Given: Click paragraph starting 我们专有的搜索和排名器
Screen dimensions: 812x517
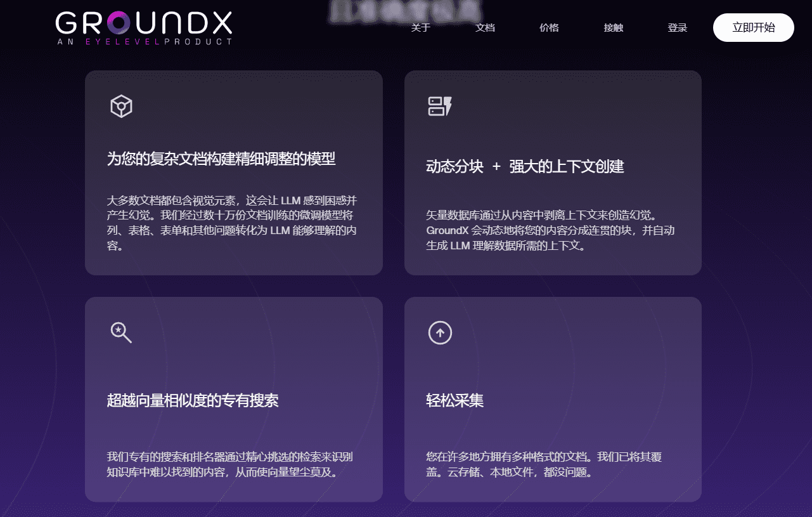Looking at the screenshot, I should click(x=230, y=464).
